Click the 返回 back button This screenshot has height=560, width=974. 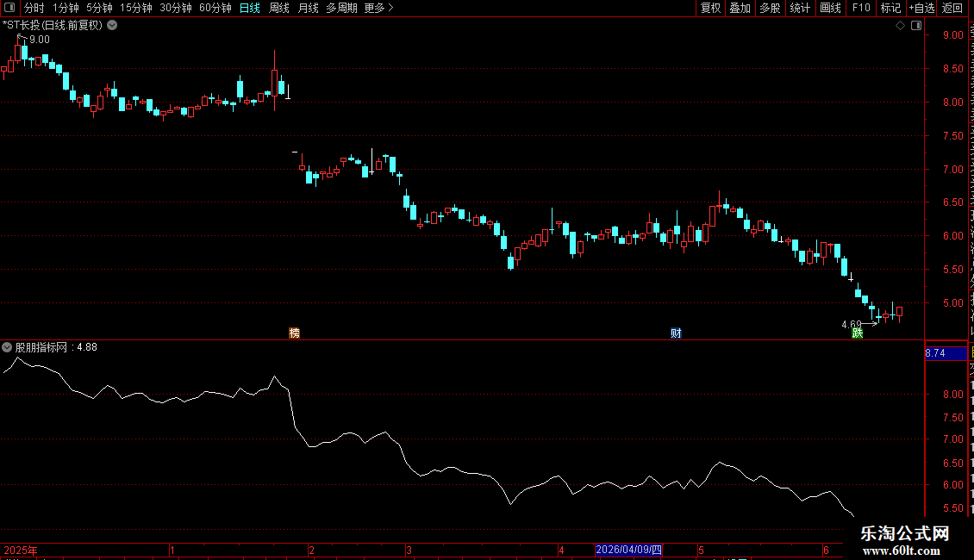pyautogui.click(x=952, y=8)
